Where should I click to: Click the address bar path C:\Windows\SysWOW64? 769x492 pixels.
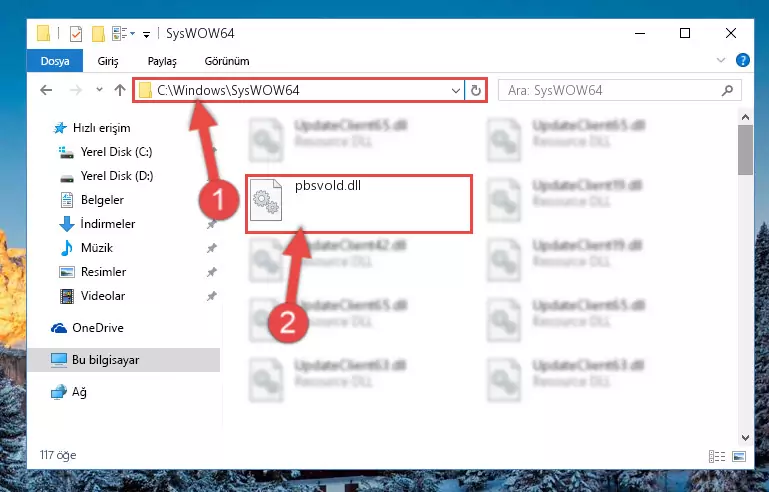coord(228,90)
